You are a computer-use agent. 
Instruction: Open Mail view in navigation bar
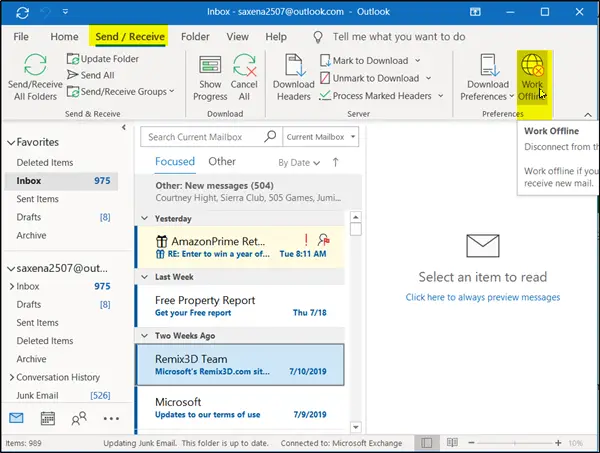(x=17, y=418)
